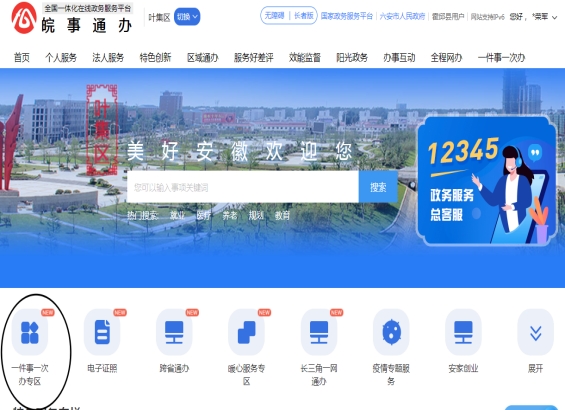Click the 皖事通办 red logo

[x=24, y=18]
